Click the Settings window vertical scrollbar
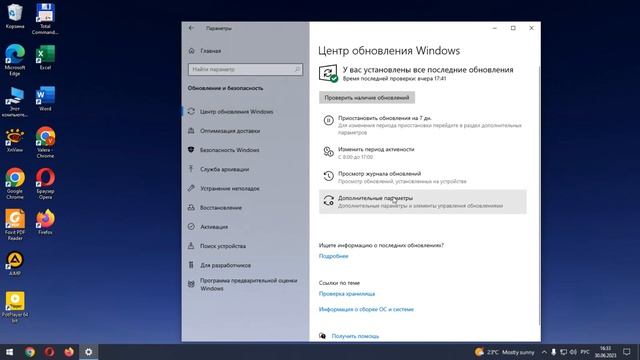The height and width of the screenshot is (360, 640). [x=539, y=195]
